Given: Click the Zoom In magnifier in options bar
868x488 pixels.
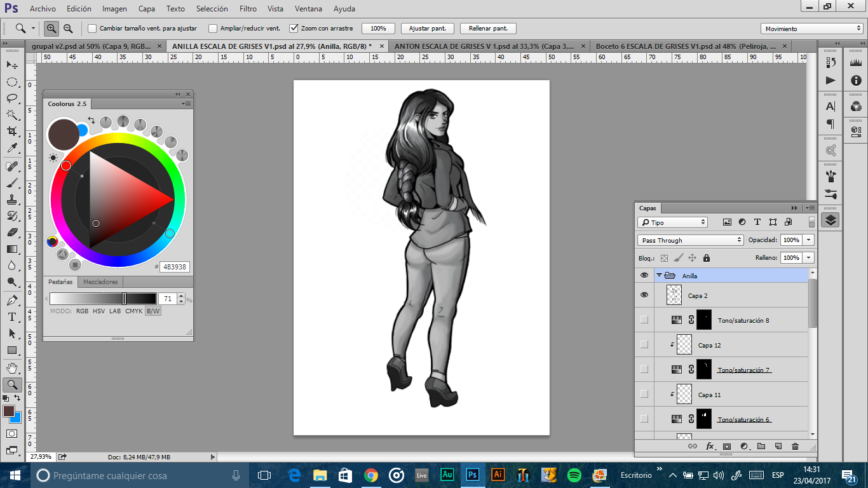Looking at the screenshot, I should pyautogui.click(x=51, y=28).
